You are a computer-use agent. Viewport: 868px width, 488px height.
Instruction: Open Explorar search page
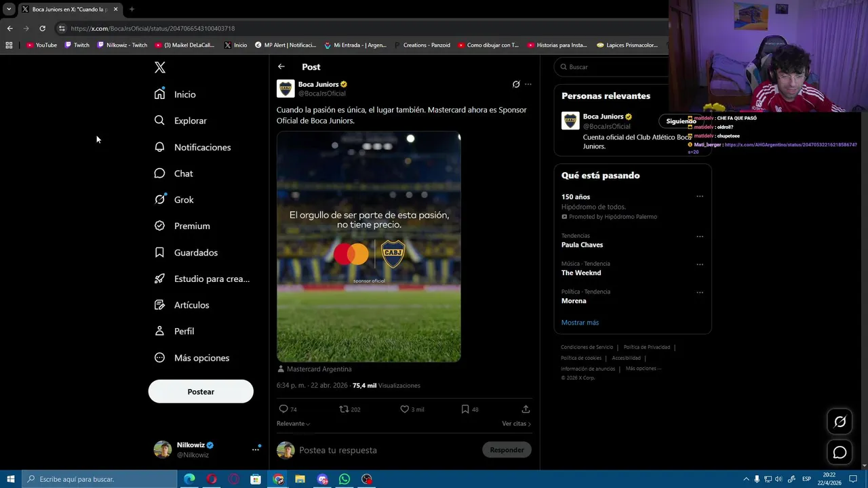click(x=180, y=121)
